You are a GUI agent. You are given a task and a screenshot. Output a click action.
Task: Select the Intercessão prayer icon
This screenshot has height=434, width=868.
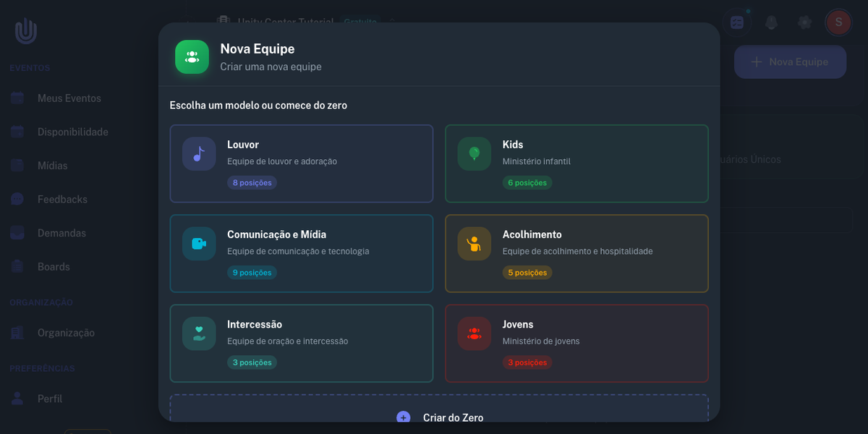[198, 333]
